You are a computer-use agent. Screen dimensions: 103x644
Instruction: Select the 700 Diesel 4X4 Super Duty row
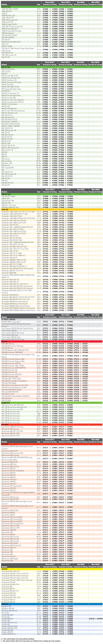click(51, 89)
